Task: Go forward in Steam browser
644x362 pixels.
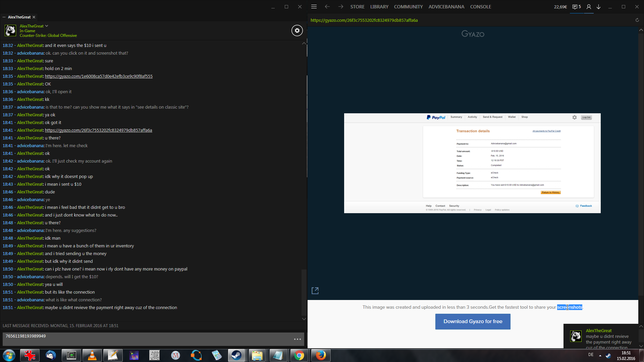Action: pyautogui.click(x=341, y=7)
